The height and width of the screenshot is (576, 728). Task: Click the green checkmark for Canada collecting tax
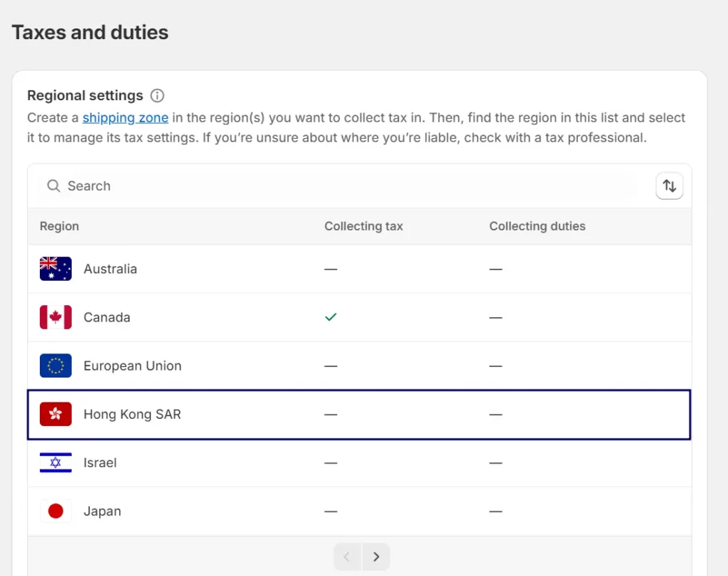coord(331,317)
